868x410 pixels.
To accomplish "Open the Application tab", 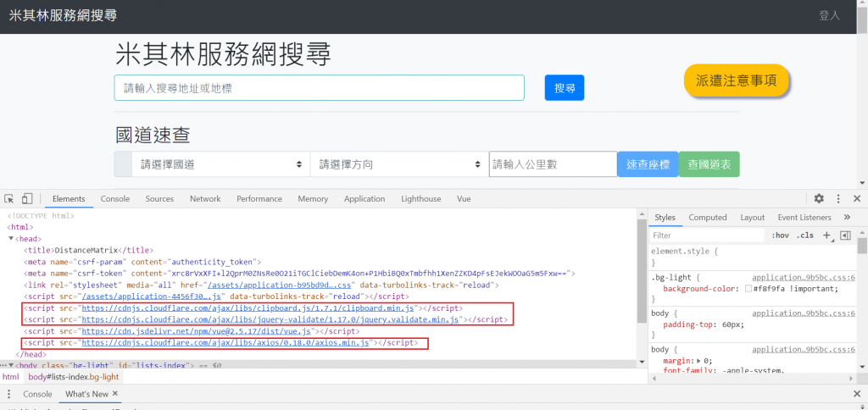I will coord(364,198).
